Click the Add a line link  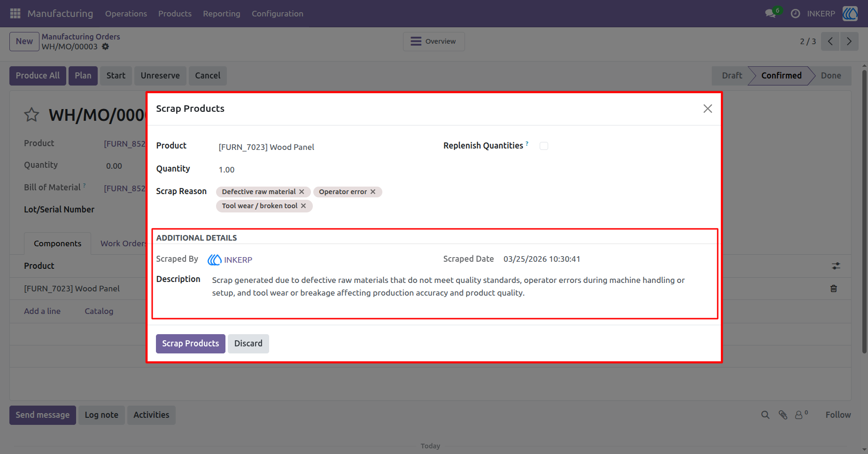42,311
